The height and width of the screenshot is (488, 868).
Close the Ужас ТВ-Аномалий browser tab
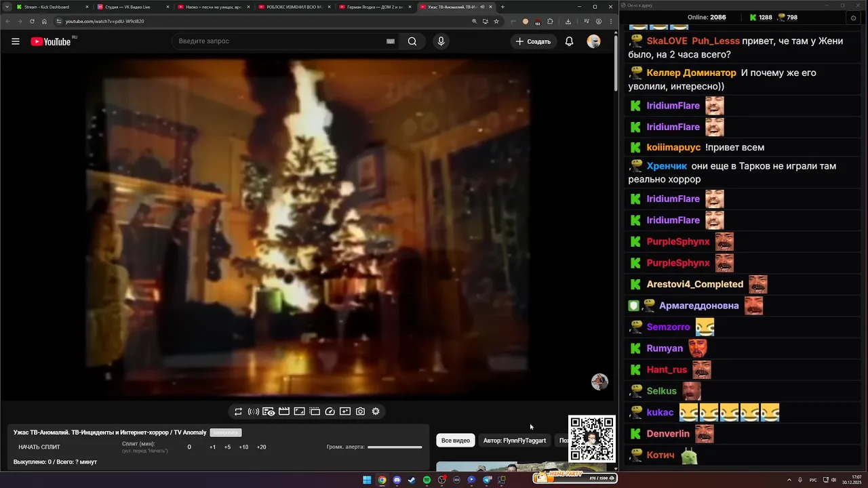coord(491,7)
